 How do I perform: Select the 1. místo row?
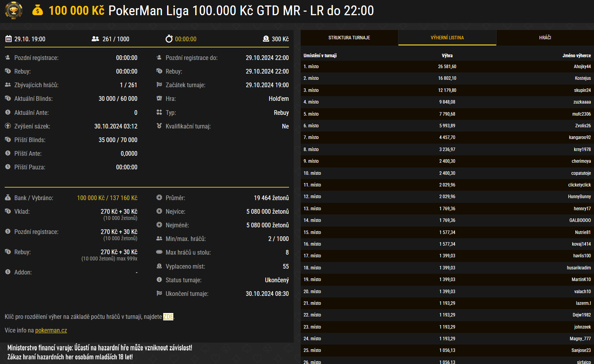point(447,67)
